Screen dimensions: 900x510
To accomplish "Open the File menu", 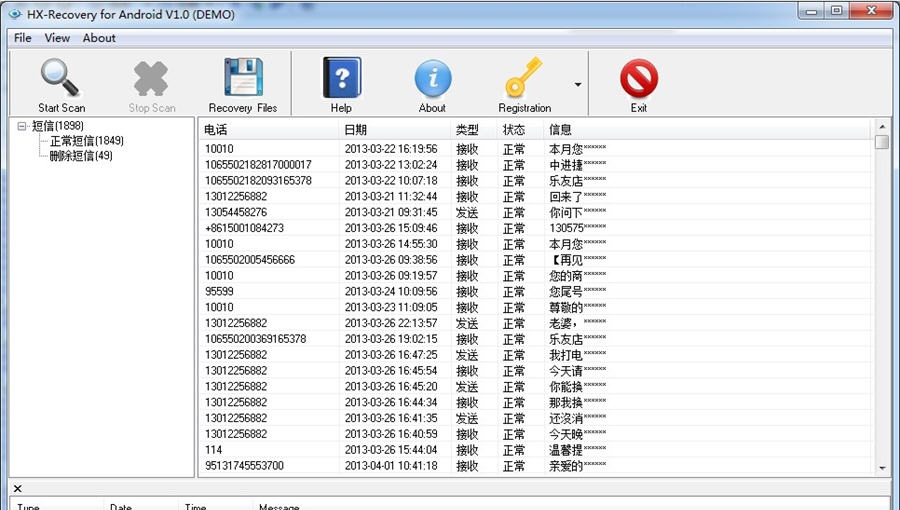I will [22, 38].
